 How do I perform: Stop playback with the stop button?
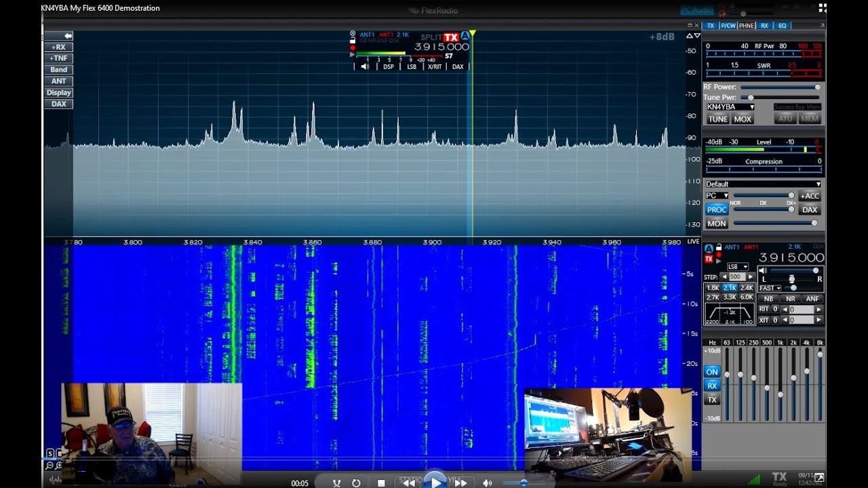click(x=381, y=483)
